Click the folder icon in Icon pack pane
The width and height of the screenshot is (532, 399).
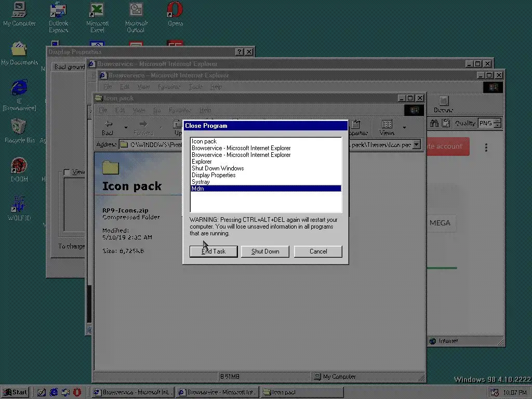[111, 167]
